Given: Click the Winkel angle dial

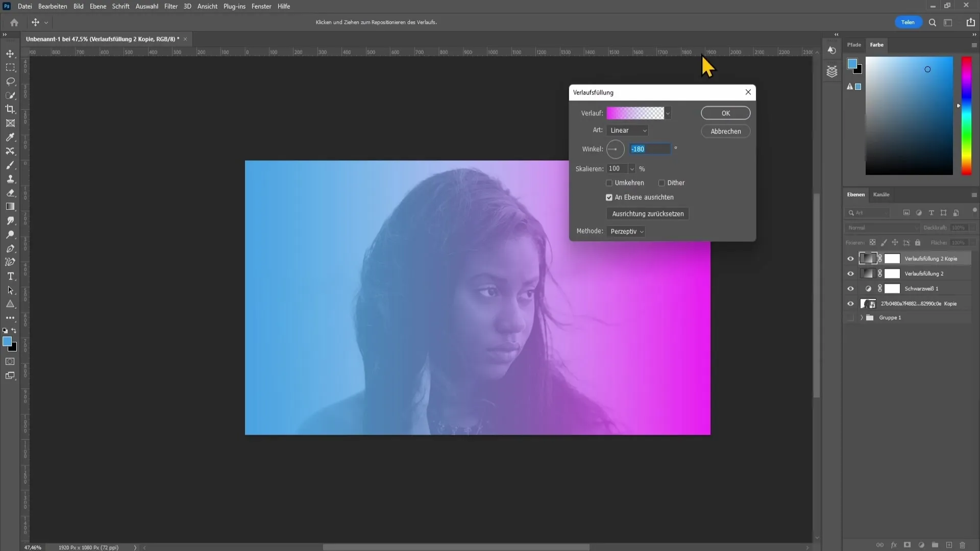Looking at the screenshot, I should [x=615, y=149].
